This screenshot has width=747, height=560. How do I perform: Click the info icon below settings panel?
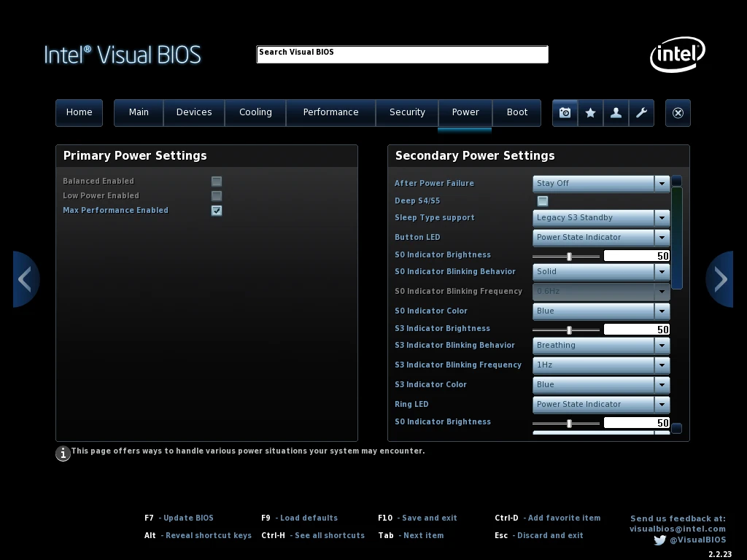tap(63, 454)
